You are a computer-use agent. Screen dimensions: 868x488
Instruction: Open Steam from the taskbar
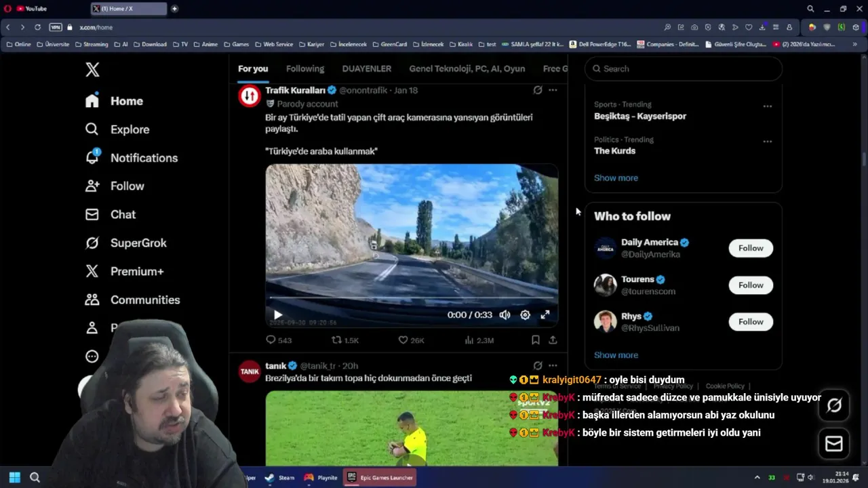click(279, 477)
